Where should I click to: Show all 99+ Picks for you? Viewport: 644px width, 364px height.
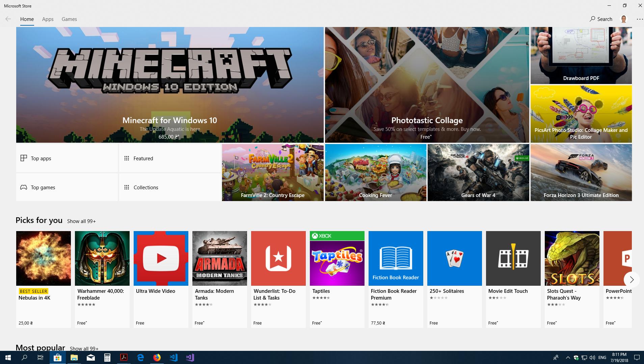click(81, 221)
